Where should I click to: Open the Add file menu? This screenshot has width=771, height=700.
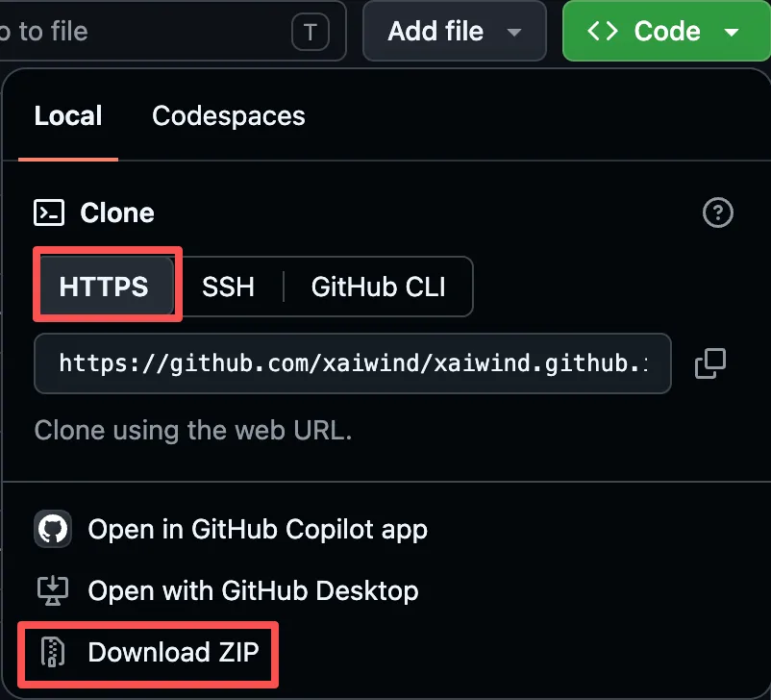tap(455, 31)
